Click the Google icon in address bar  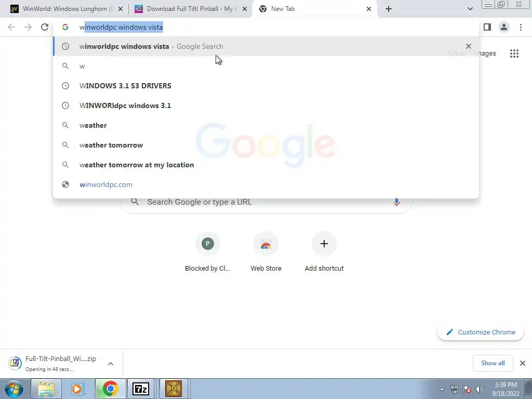point(65,27)
